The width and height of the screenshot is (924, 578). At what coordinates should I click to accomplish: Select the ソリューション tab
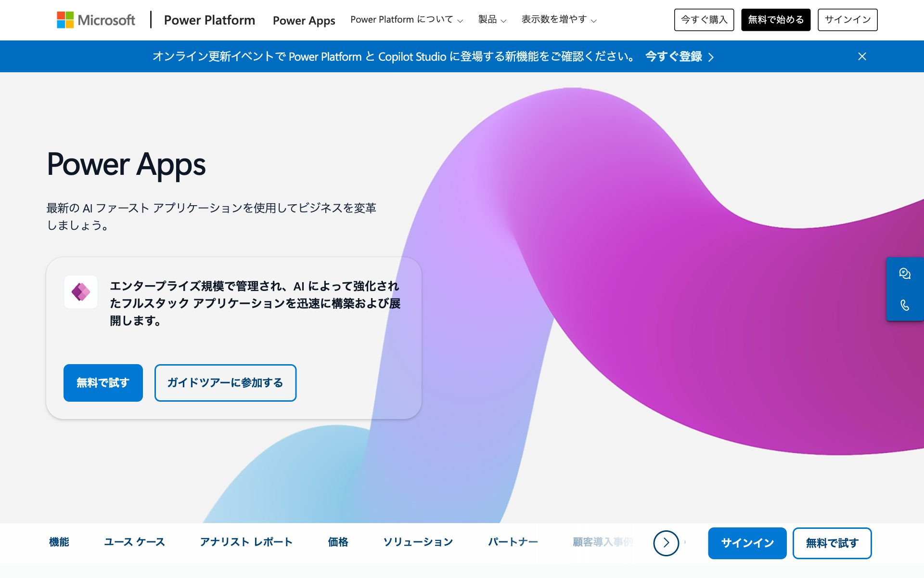[x=418, y=542]
